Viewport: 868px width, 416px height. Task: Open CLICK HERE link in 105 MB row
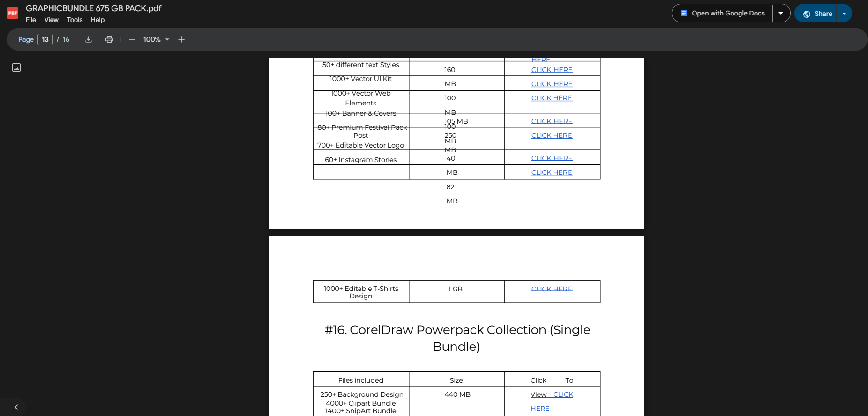(552, 121)
